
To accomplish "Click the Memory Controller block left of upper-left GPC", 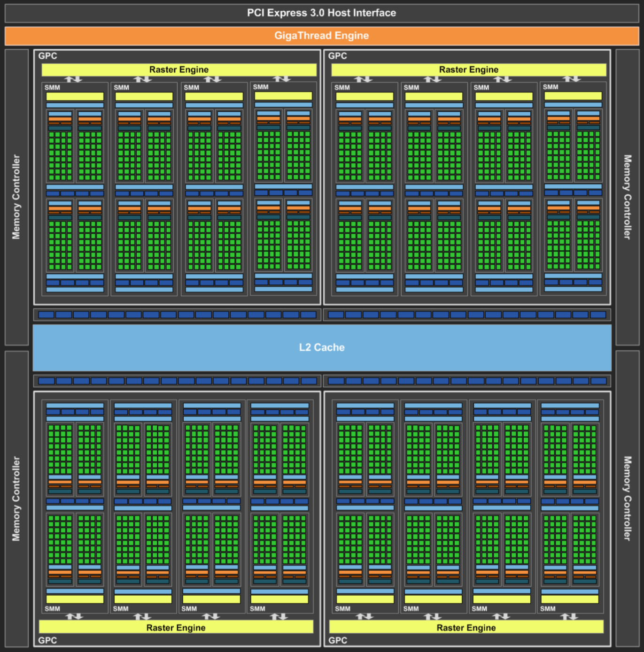I will (x=16, y=197).
